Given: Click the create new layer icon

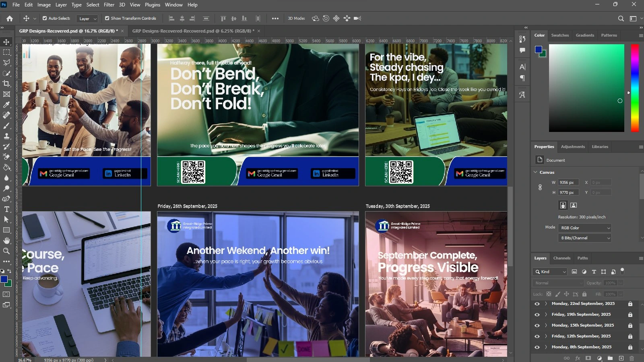Looking at the screenshot, I should (621, 358).
